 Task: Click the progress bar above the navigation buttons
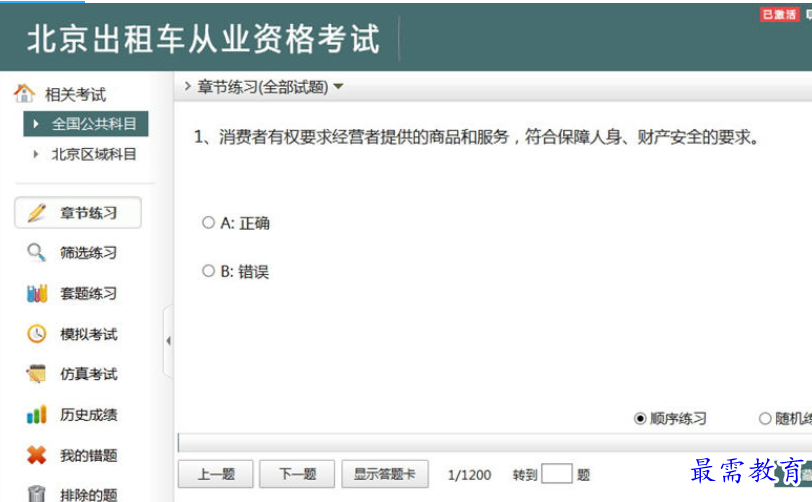pos(495,442)
